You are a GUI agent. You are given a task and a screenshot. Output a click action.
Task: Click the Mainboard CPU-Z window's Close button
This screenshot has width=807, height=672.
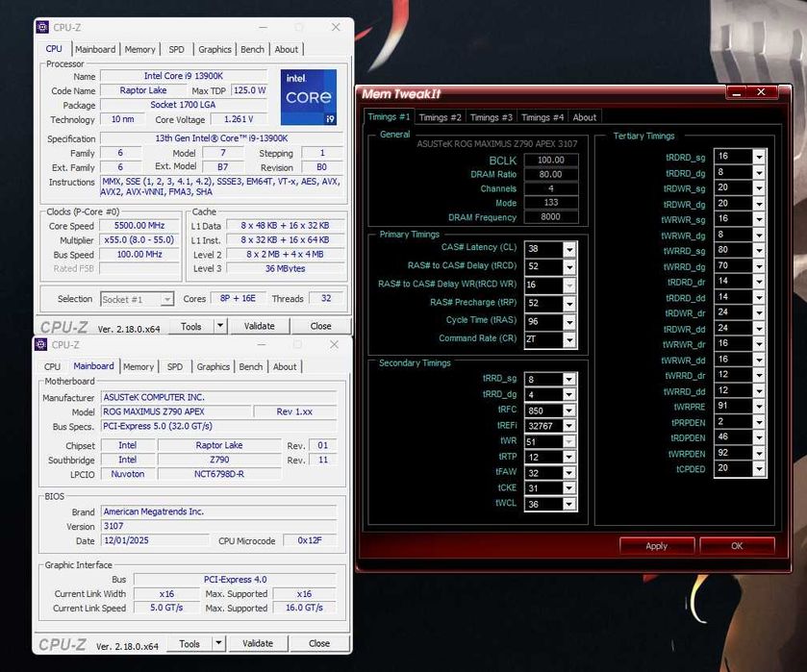pos(319,644)
